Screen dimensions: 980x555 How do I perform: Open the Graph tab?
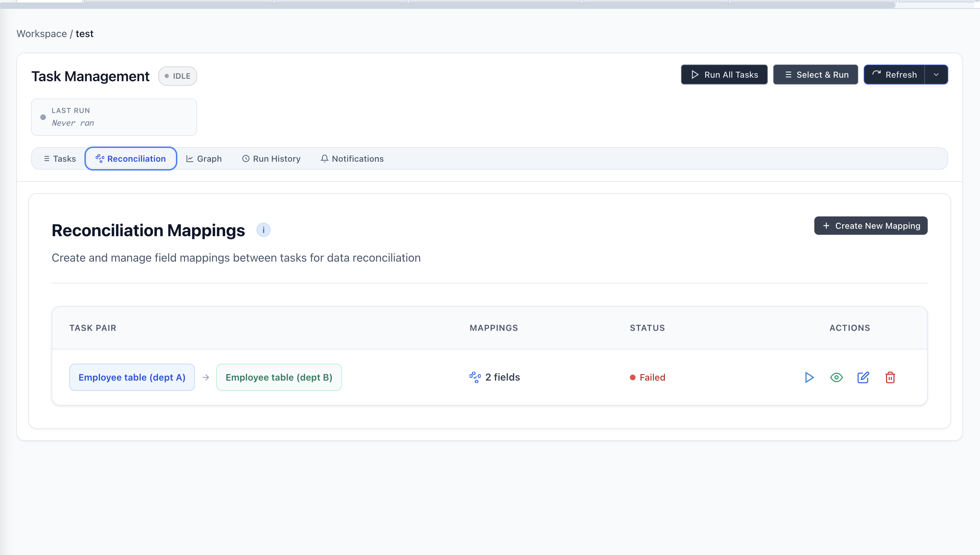[x=204, y=159]
